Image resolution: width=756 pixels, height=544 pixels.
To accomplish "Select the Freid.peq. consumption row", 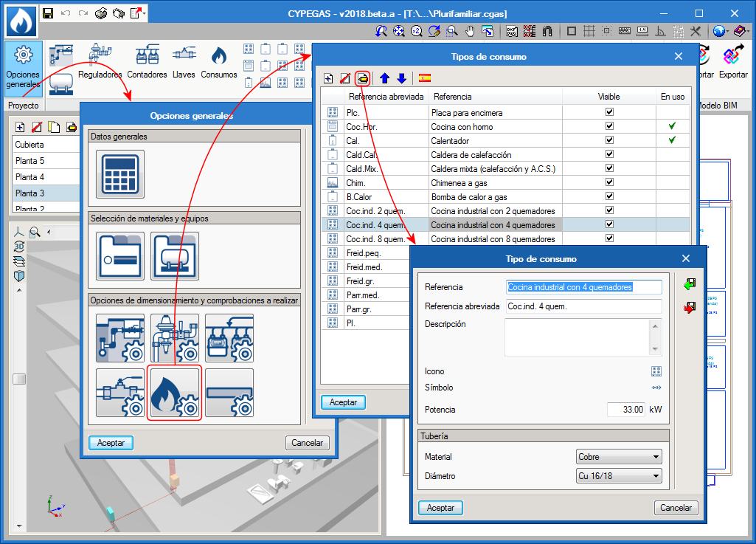I will click(366, 253).
